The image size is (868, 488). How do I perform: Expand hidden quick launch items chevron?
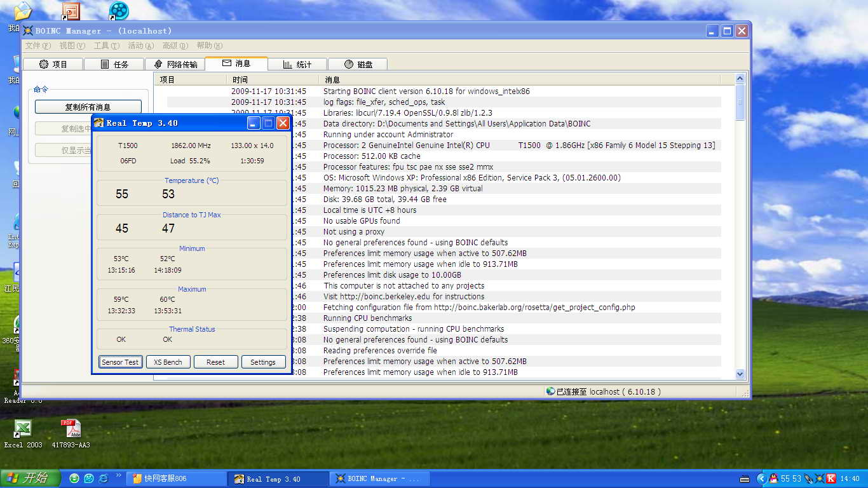click(x=118, y=475)
